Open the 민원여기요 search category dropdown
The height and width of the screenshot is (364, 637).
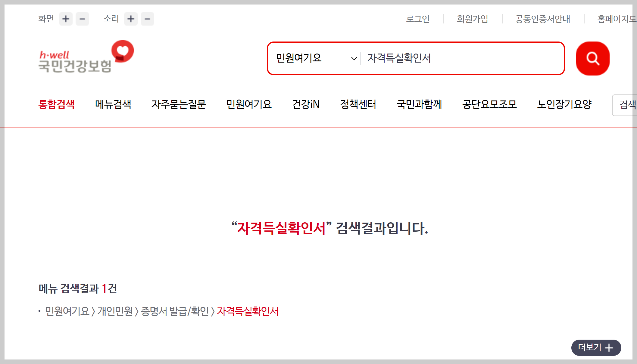316,58
